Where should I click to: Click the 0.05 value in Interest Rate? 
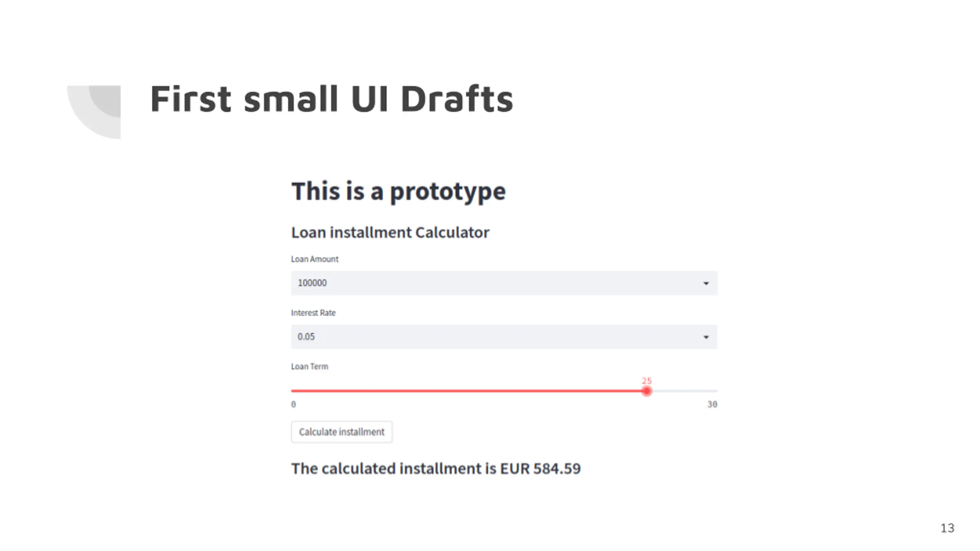(306, 337)
